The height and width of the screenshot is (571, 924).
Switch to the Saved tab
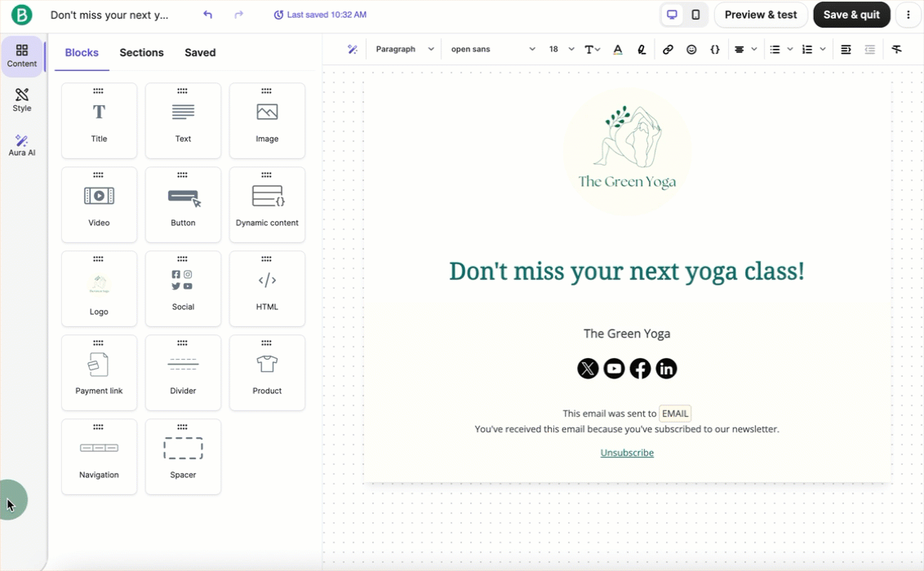point(200,53)
